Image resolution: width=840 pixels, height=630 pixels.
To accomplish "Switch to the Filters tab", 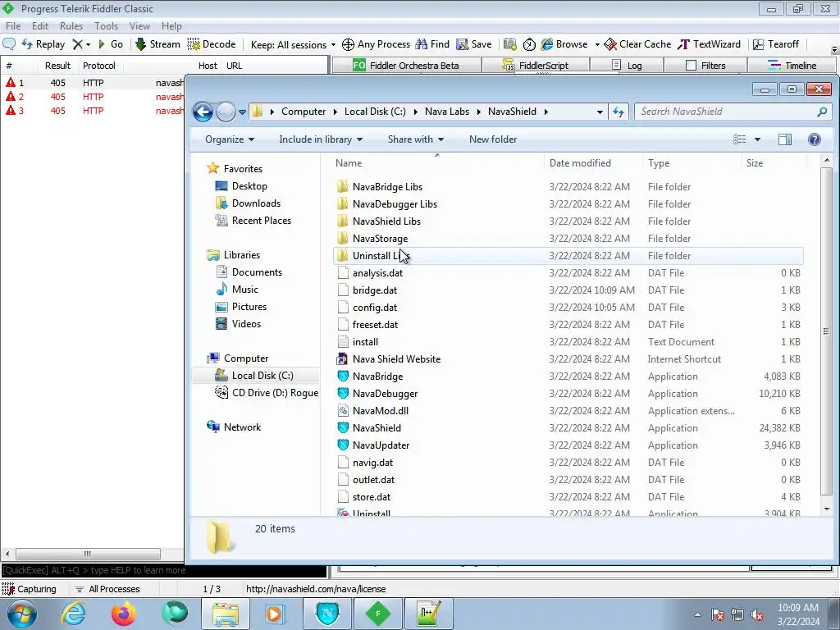I will [x=705, y=66].
